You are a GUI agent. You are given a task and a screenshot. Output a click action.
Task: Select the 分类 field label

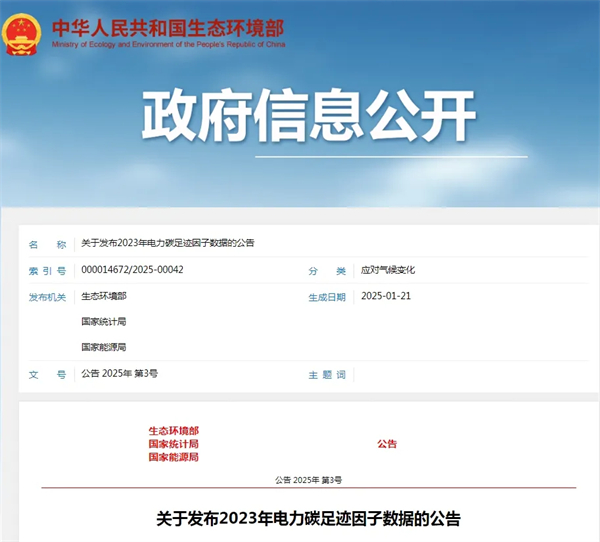[327, 271]
